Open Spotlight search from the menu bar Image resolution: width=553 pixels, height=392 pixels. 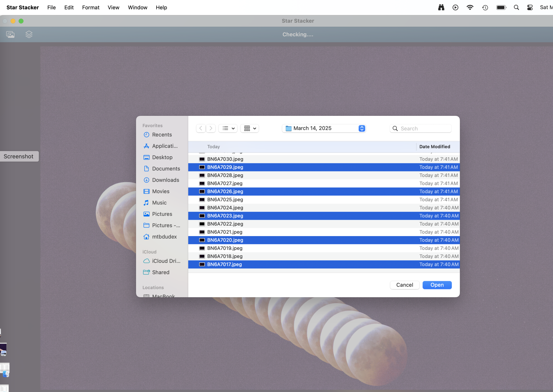point(516,7)
